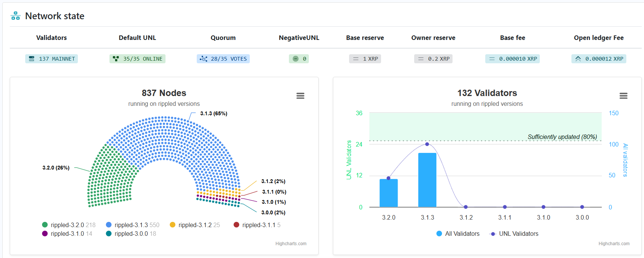Image resolution: width=644 pixels, height=258 pixels.
Task: Click the Validators column header
Action: (x=52, y=38)
